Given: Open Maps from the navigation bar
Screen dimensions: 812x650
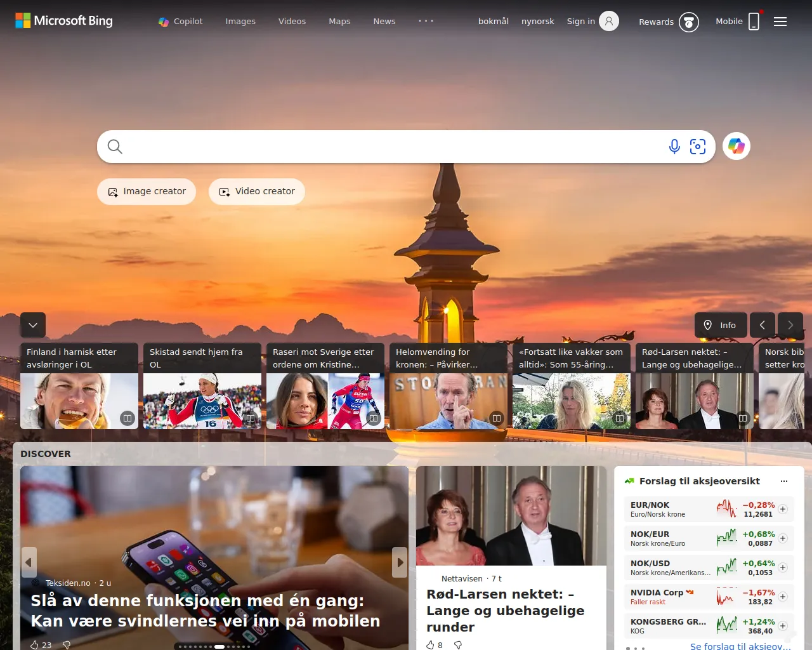Looking at the screenshot, I should coord(339,21).
